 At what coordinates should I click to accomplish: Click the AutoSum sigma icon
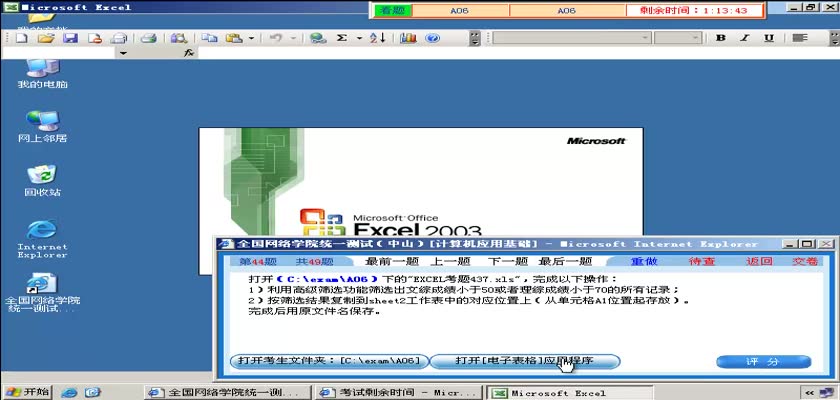point(342,38)
